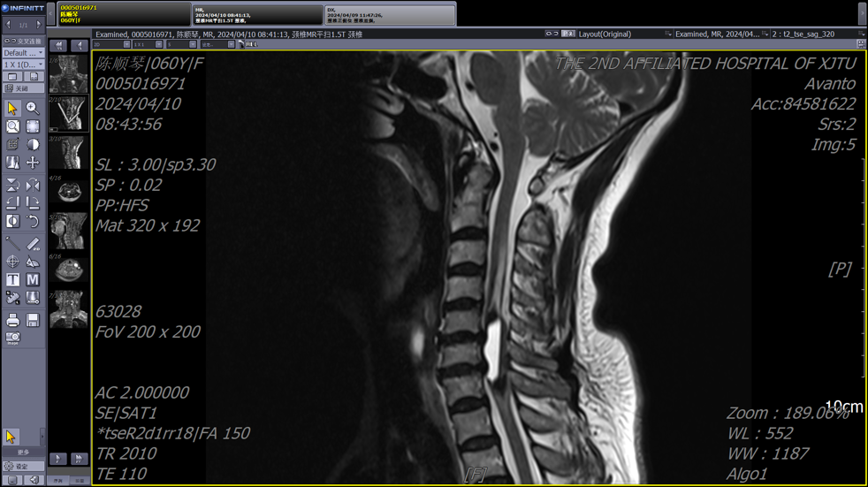Select the pan (move) tool
This screenshot has height=487, width=868.
33,163
